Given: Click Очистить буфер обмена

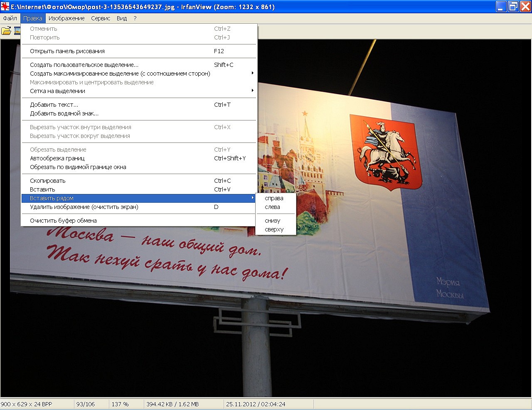Looking at the screenshot, I should pyautogui.click(x=63, y=221).
